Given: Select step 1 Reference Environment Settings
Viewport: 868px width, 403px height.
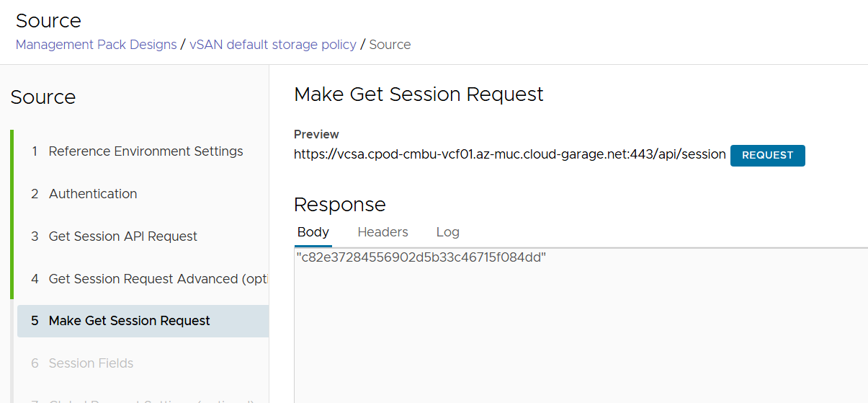Looking at the screenshot, I should point(146,151).
